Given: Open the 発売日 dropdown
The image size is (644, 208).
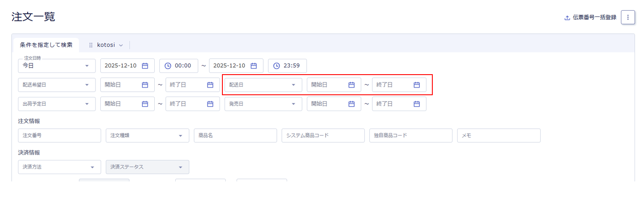Looking at the screenshot, I should click(x=263, y=104).
